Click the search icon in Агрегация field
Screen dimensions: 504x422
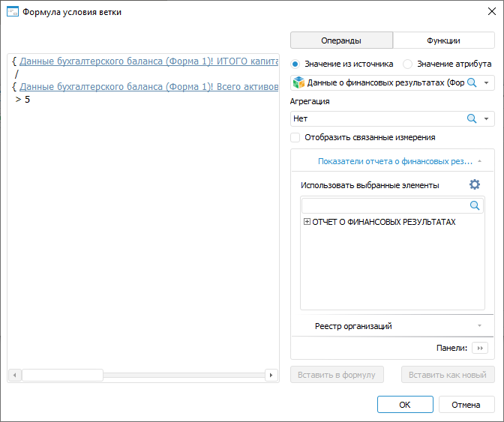click(x=472, y=118)
